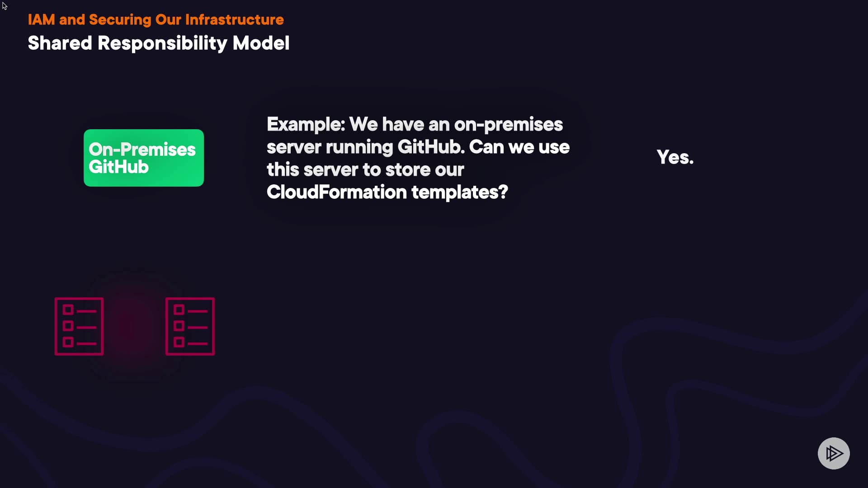Screen dimensions: 868x488
Task: Click the Shared Responsibility Model title
Action: click(158, 43)
